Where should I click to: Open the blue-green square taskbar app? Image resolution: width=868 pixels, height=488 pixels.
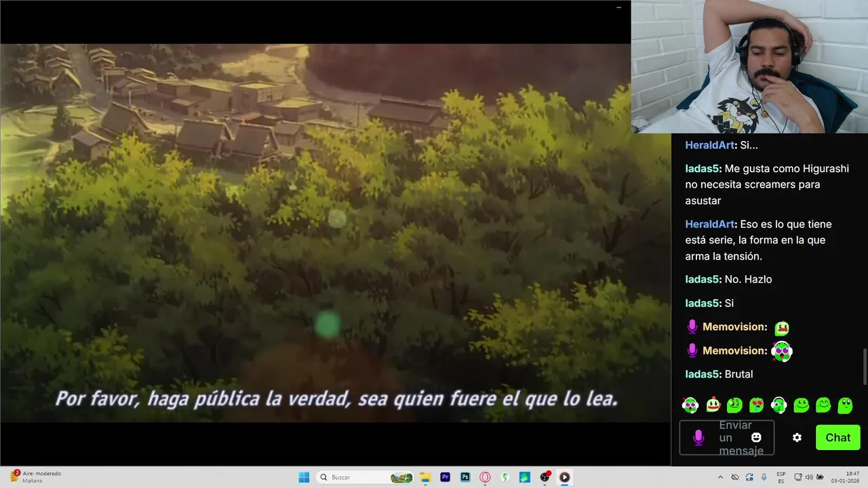tap(524, 477)
